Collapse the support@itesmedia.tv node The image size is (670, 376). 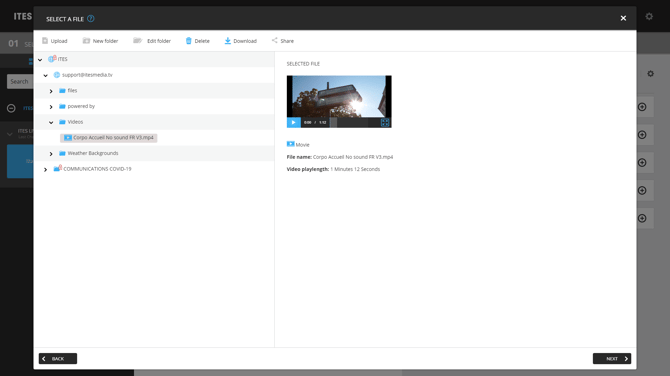click(46, 75)
